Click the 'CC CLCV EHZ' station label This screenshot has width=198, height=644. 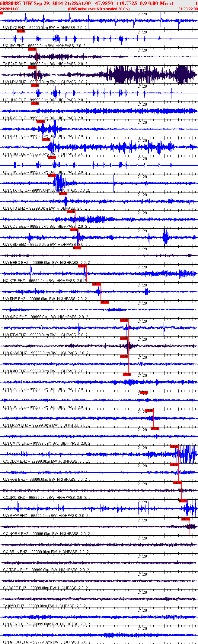point(16,461)
